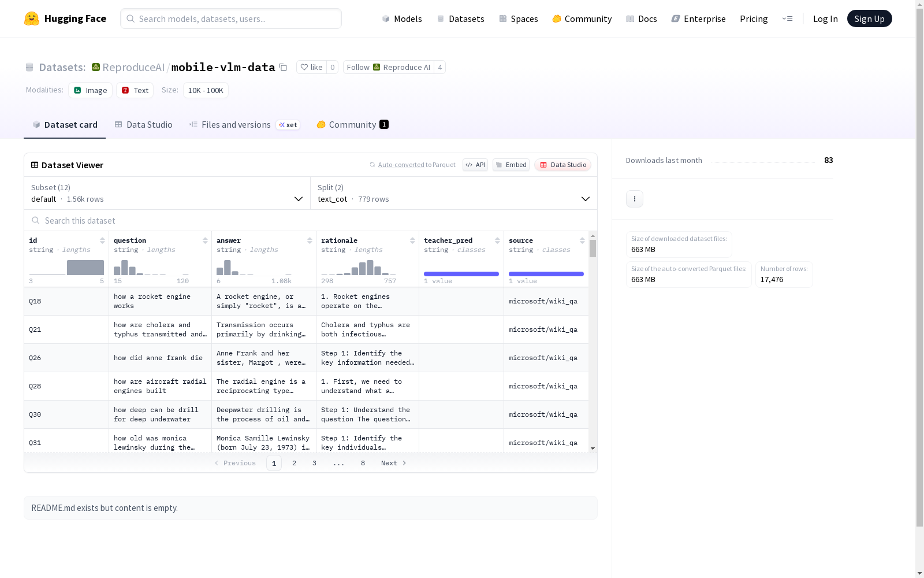Click the Previous page button

click(x=235, y=463)
